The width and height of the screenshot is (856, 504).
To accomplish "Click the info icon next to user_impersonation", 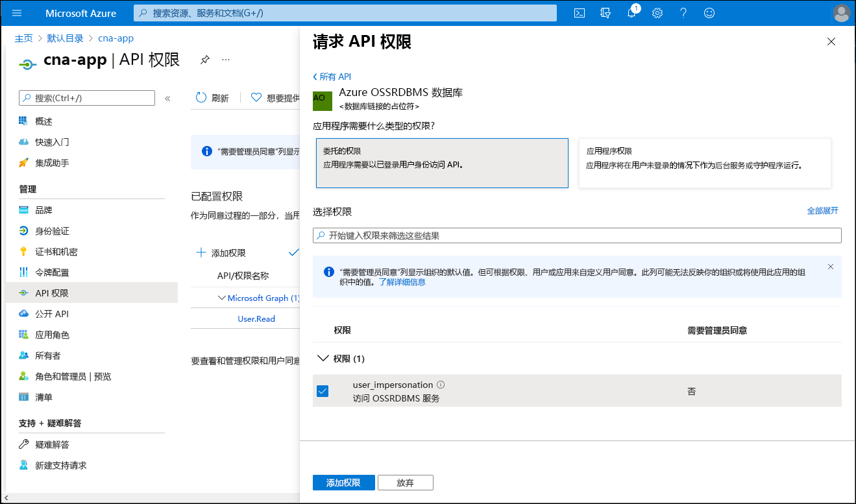I will (441, 385).
